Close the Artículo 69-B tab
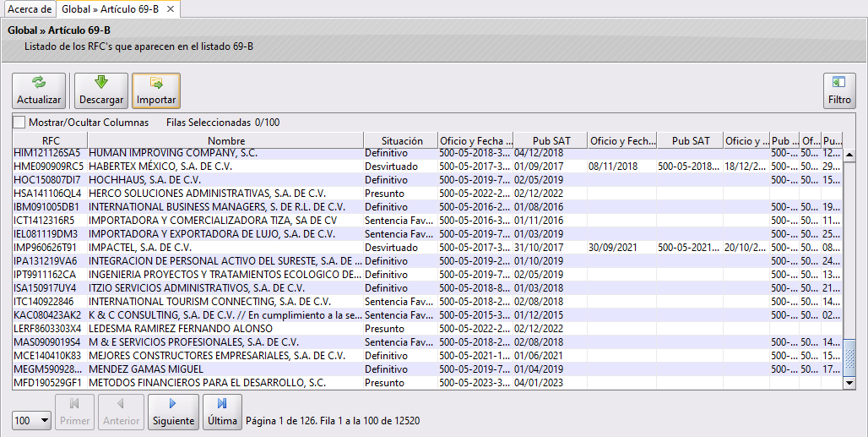Image resolution: width=868 pixels, height=437 pixels. [171, 9]
